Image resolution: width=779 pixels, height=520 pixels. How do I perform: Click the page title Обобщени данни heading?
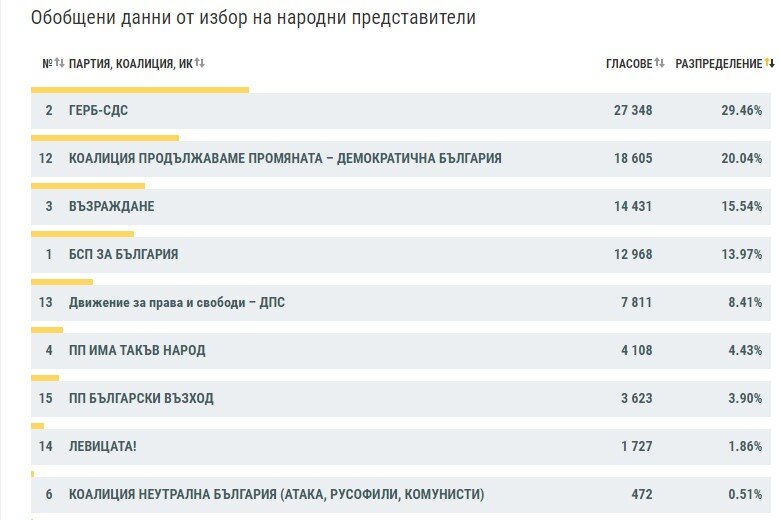coord(253,18)
